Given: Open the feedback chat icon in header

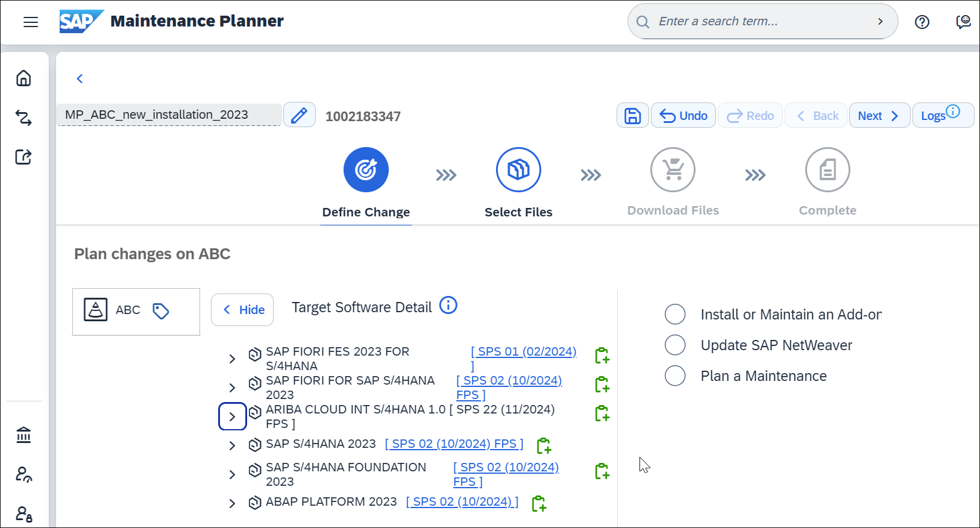Looking at the screenshot, I should 963,22.
